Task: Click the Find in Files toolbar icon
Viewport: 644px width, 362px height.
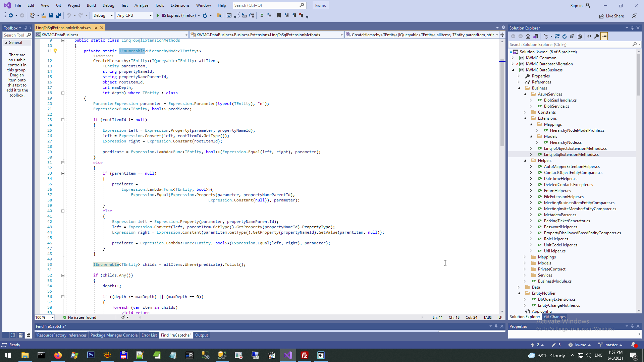Action: pyautogui.click(x=219, y=15)
